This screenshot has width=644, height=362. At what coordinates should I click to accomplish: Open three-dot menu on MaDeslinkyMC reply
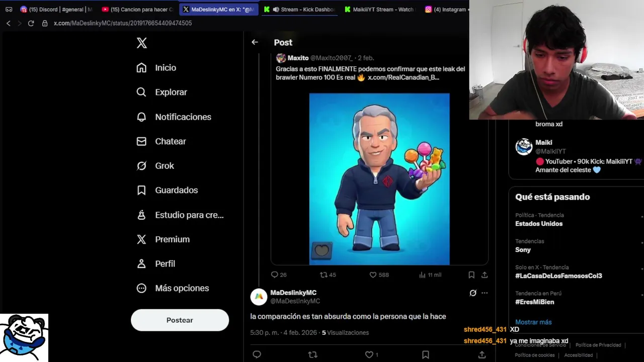point(485,293)
